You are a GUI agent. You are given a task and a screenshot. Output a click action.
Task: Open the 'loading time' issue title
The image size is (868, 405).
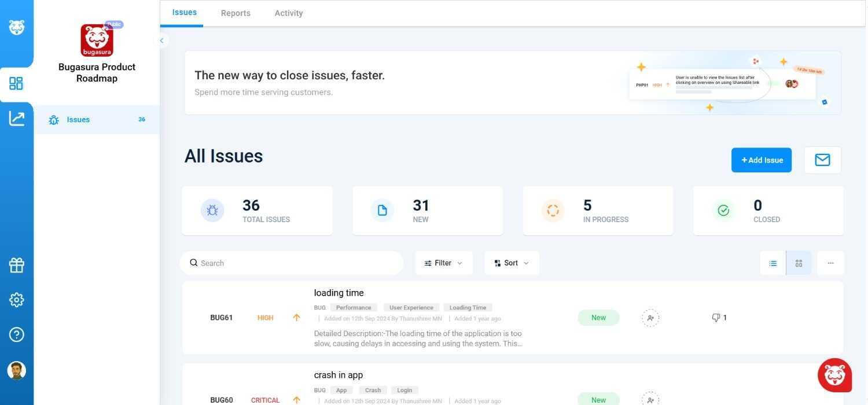(x=339, y=293)
